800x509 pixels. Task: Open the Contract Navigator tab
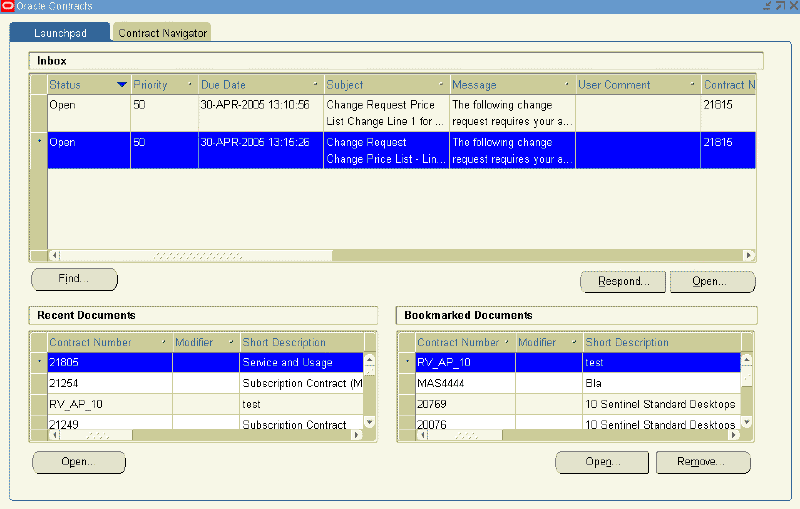point(162,33)
